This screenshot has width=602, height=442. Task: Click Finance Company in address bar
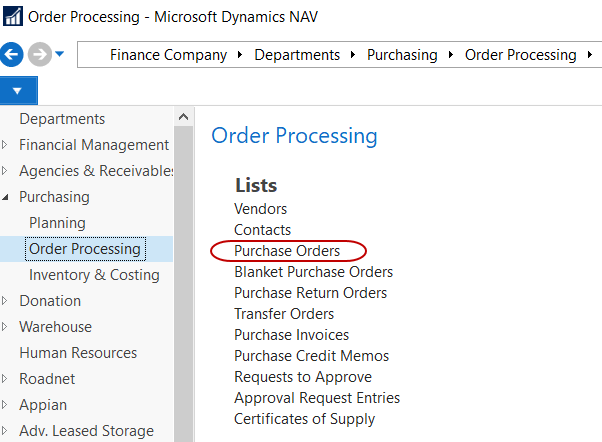pos(168,55)
